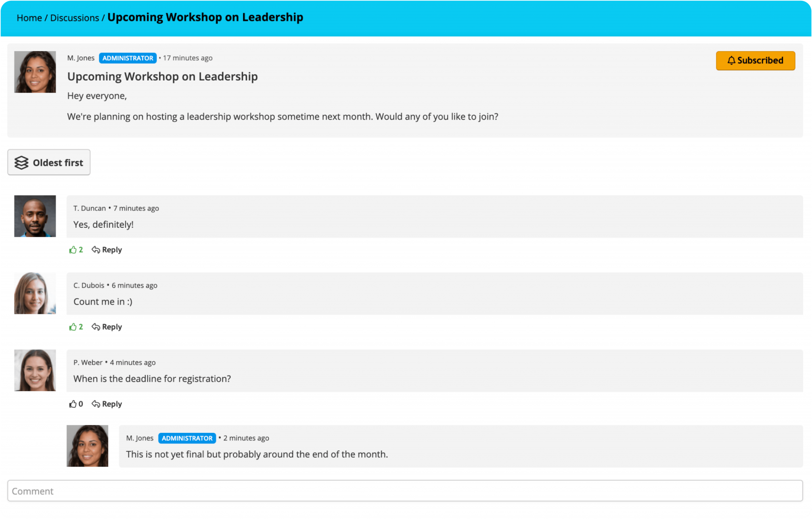812x519 pixels.
Task: Click the M. Jones ADMINISTRATOR badge
Action: (x=128, y=58)
